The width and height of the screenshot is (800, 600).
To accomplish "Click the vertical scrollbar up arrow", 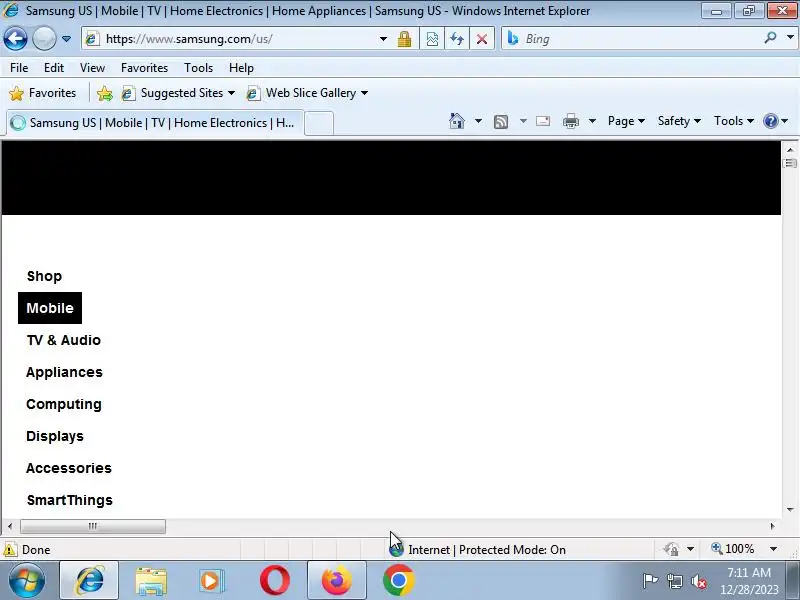I will point(790,150).
